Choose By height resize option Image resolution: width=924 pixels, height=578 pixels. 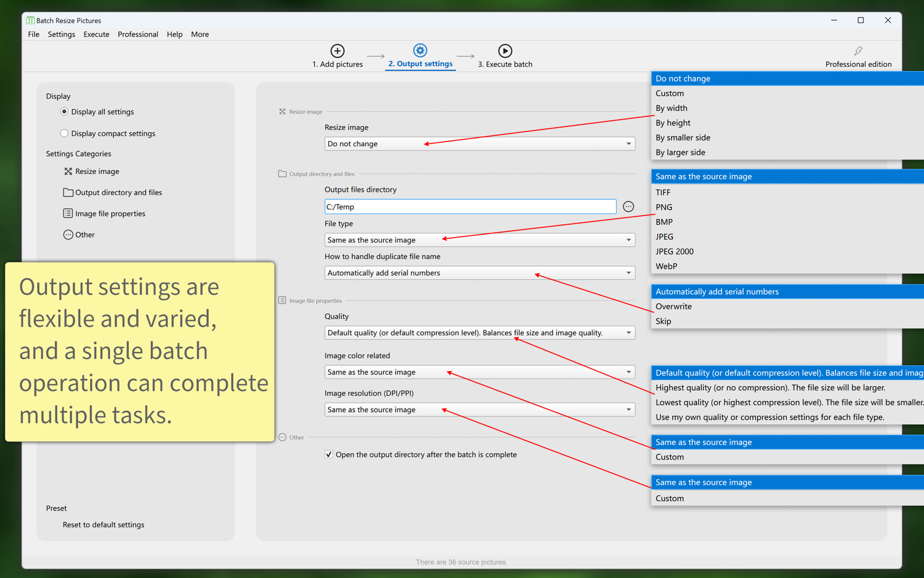788,123
